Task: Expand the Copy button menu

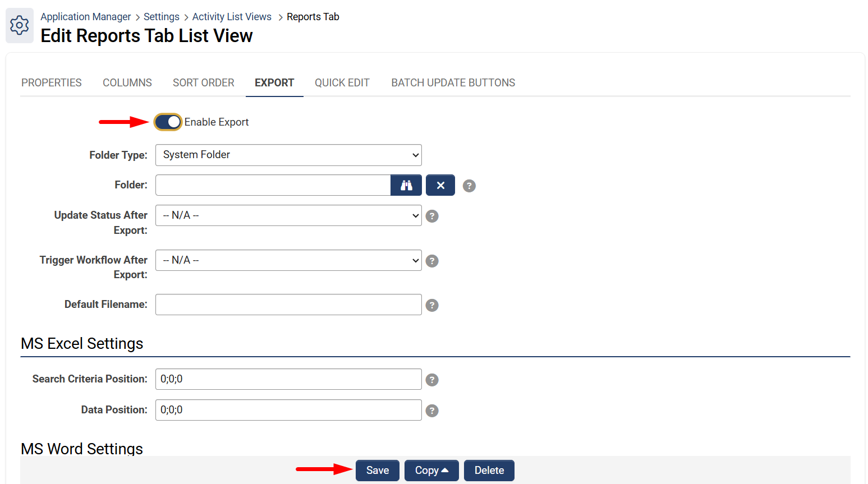Action: [431, 471]
